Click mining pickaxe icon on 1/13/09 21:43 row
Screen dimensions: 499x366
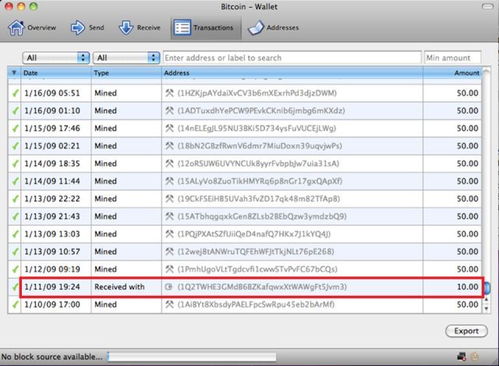pyautogui.click(x=169, y=217)
